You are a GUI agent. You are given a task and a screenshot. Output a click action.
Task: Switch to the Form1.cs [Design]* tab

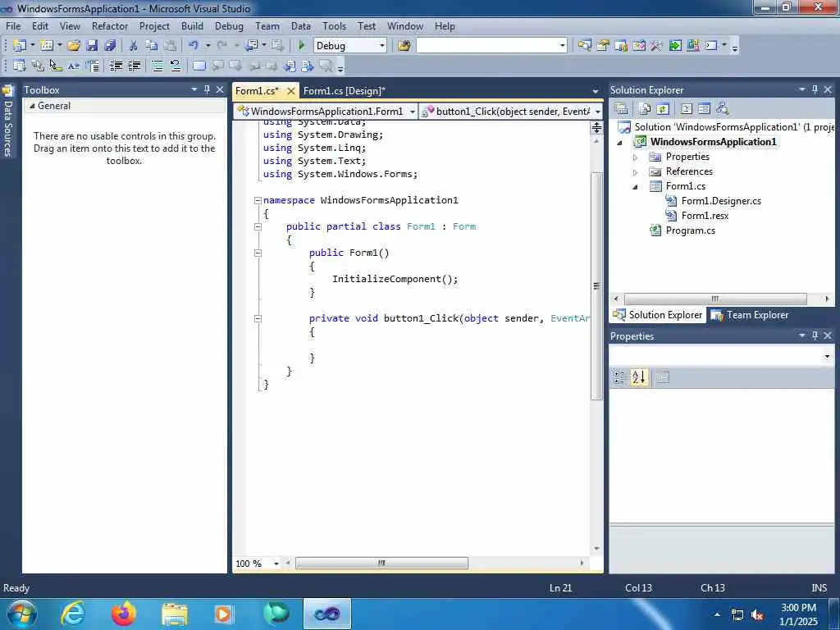(344, 90)
